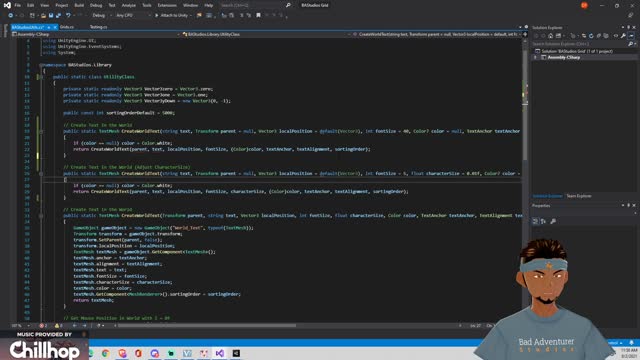Toggle auto-hide pin on Solution Explorer
640x360 pixels.
point(629,27)
